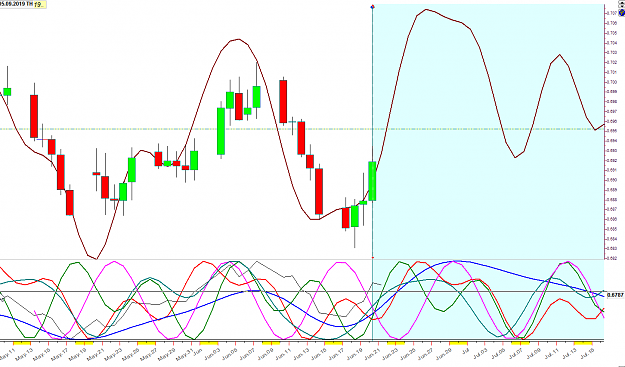Click the 0.682 price axis label
The image size is (625, 367).
tap(612, 258)
